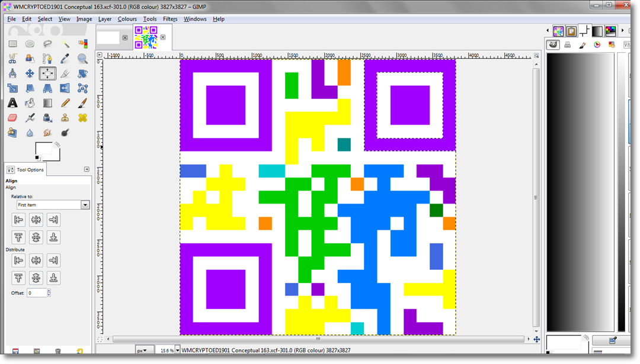Activate the Cage Transform tool

click(x=82, y=88)
